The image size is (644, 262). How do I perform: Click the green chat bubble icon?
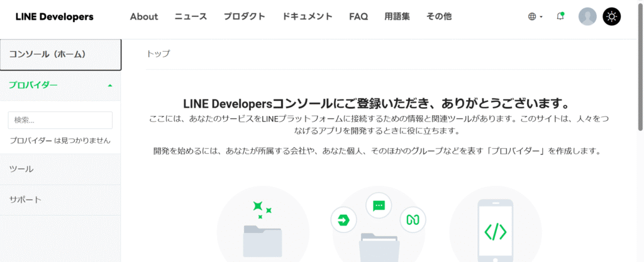point(378,205)
